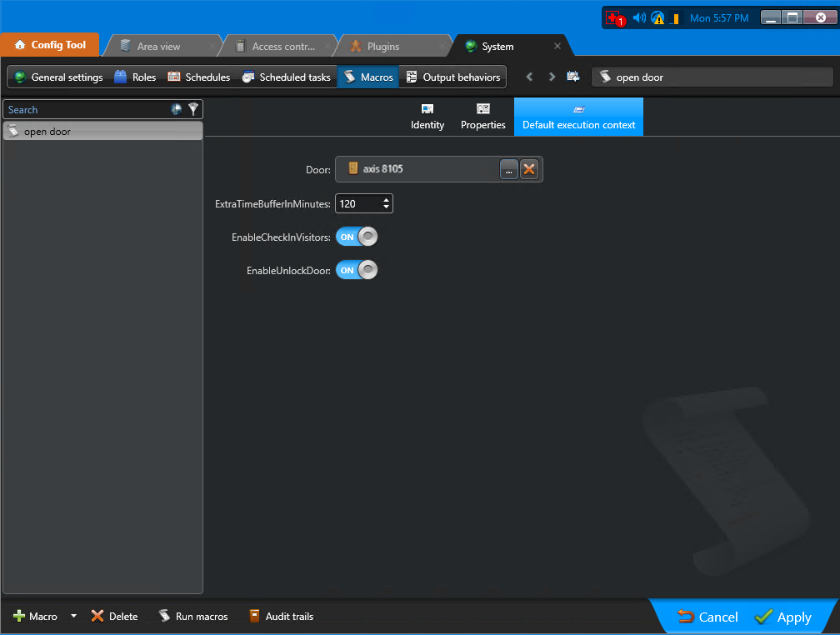Viewport: 840px width, 635px height.
Task: Select the Schedules section
Action: (x=198, y=77)
